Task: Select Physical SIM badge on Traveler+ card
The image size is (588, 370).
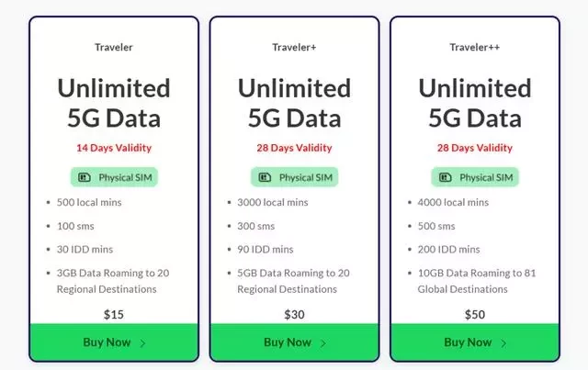Action: (x=294, y=177)
